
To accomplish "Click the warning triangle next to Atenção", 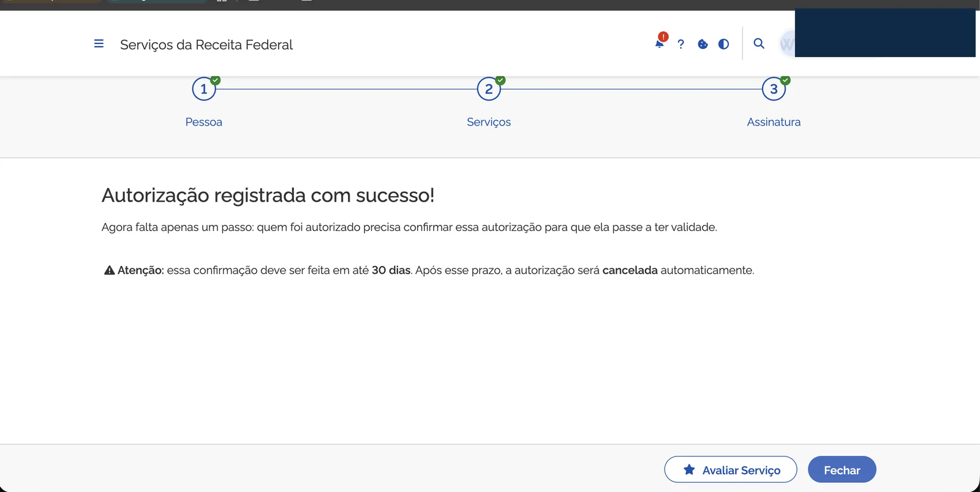I will coord(109,270).
